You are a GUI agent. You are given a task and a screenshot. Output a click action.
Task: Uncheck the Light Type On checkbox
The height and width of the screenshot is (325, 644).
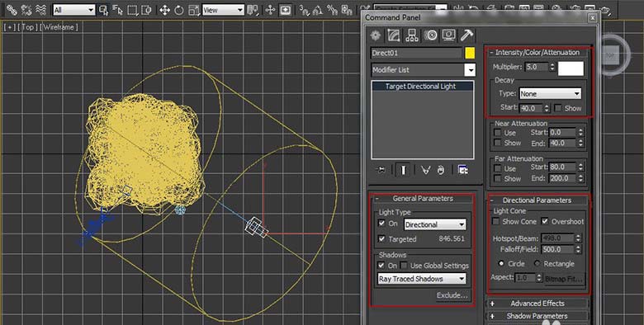pyautogui.click(x=381, y=224)
